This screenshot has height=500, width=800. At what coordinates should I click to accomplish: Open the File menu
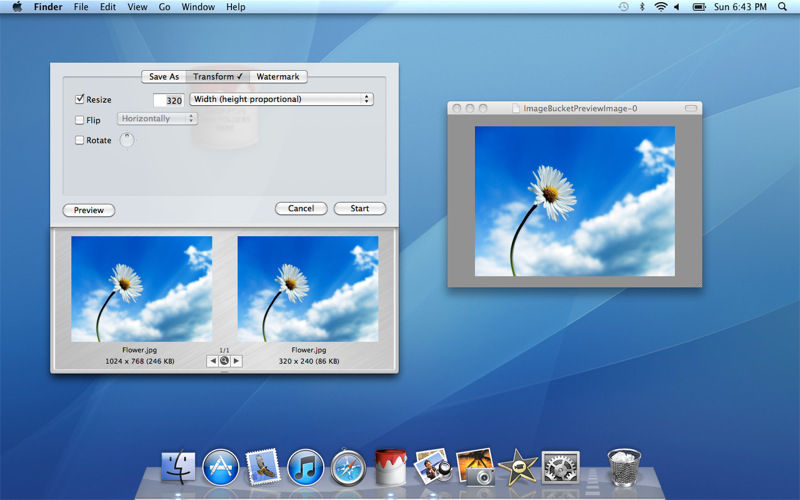pyautogui.click(x=81, y=7)
